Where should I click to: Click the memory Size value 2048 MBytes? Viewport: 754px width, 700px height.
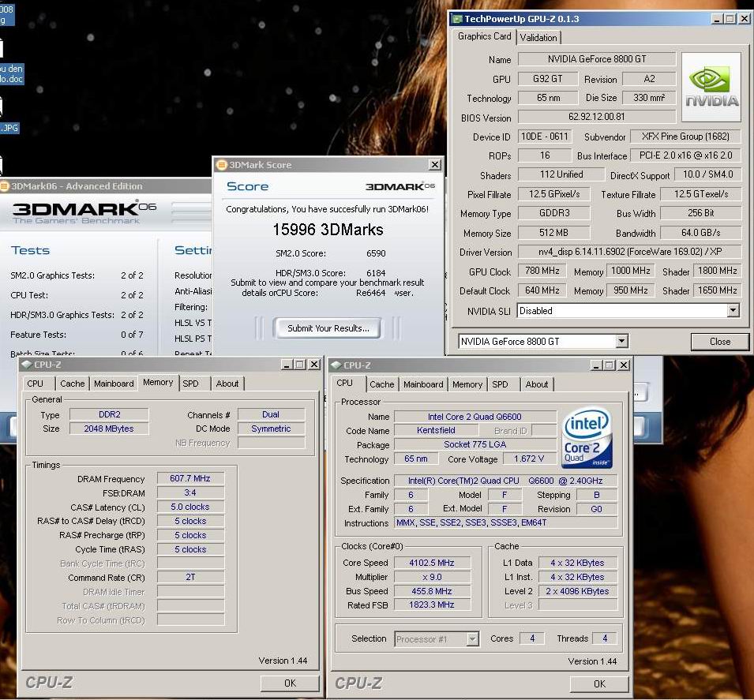pyautogui.click(x=109, y=429)
